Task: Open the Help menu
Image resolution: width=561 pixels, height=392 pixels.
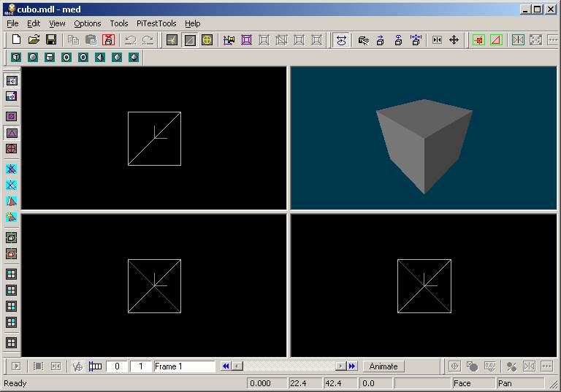Action: click(193, 23)
